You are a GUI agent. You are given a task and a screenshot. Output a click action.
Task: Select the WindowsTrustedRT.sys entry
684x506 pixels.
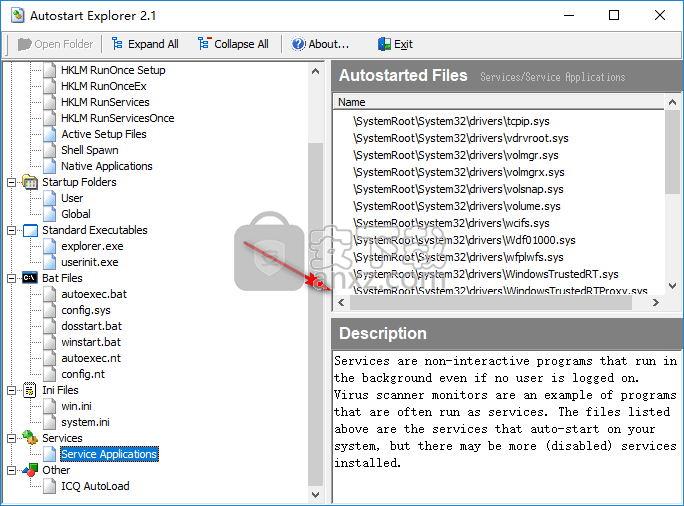486,274
